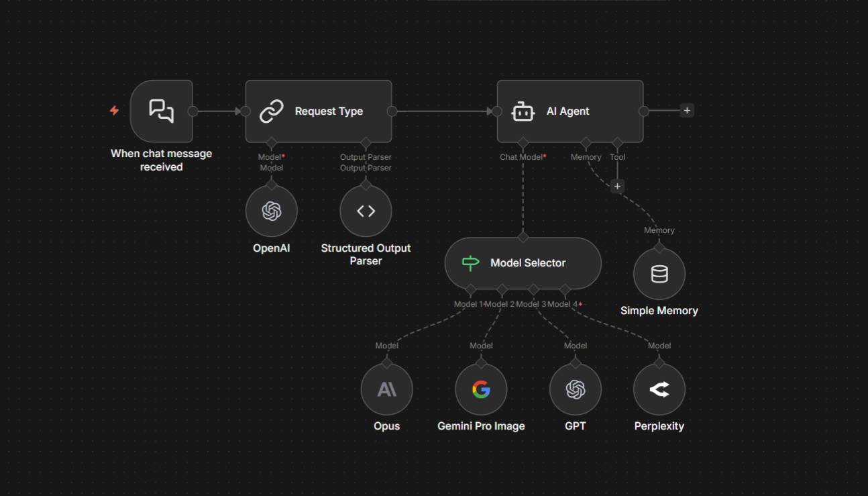868x496 pixels.
Task: Select the Model Selector node
Action: pos(523,263)
